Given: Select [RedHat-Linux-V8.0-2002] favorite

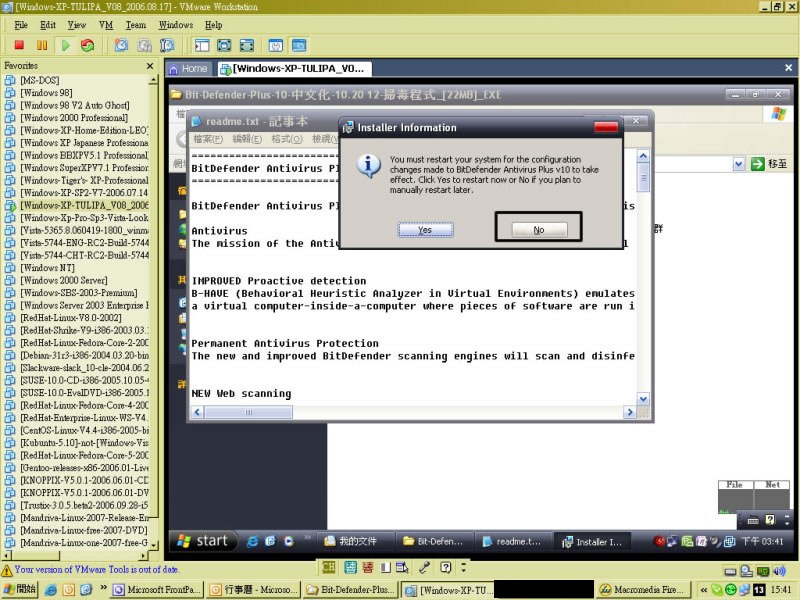Looking at the screenshot, I should pyautogui.click(x=70, y=317).
